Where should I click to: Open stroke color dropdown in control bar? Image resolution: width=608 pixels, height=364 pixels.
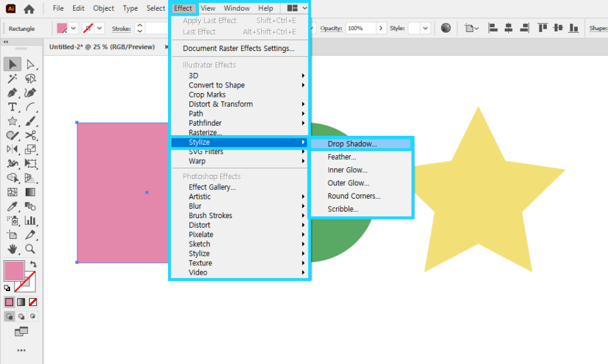pos(99,28)
